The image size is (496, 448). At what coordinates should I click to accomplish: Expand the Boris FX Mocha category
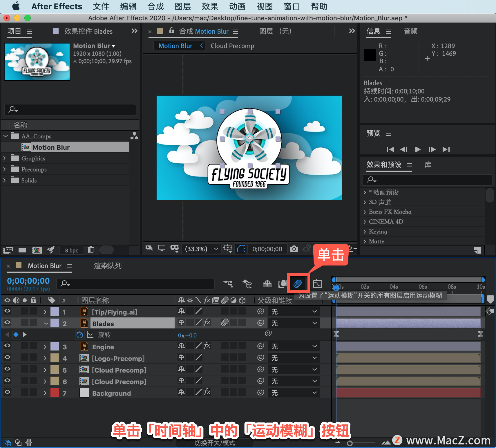click(365, 212)
